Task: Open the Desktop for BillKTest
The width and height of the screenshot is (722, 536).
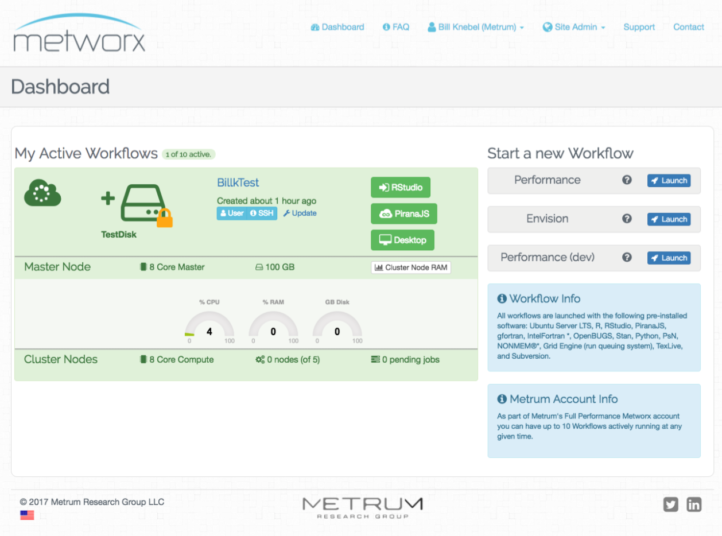Action: click(402, 240)
